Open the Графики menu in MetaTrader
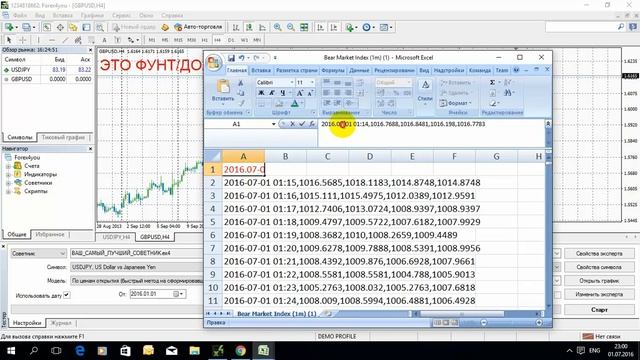 (x=92, y=16)
